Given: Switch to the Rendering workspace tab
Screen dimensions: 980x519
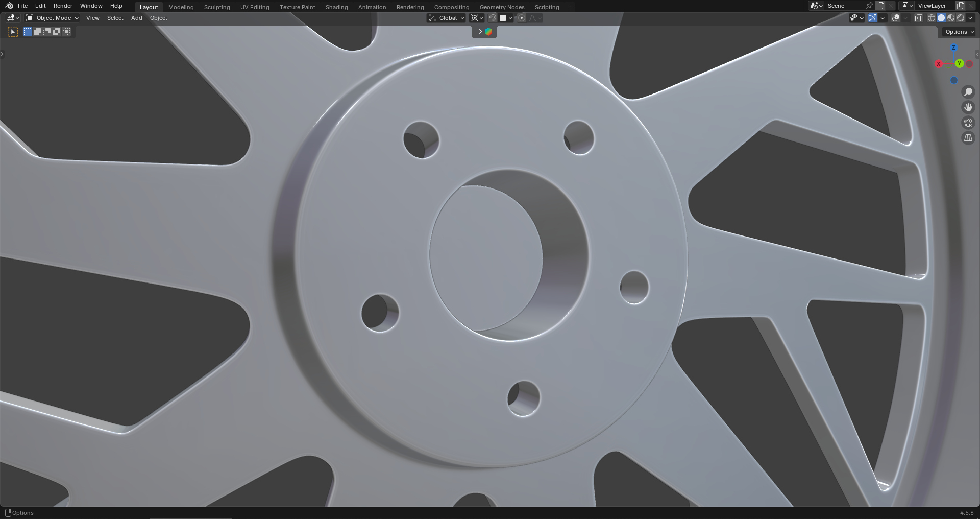Looking at the screenshot, I should pos(410,7).
